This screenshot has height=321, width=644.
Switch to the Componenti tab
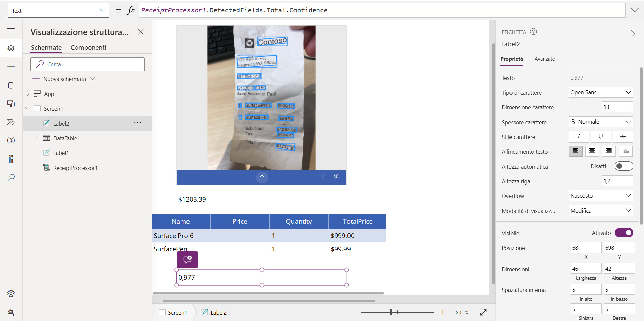[x=88, y=48]
